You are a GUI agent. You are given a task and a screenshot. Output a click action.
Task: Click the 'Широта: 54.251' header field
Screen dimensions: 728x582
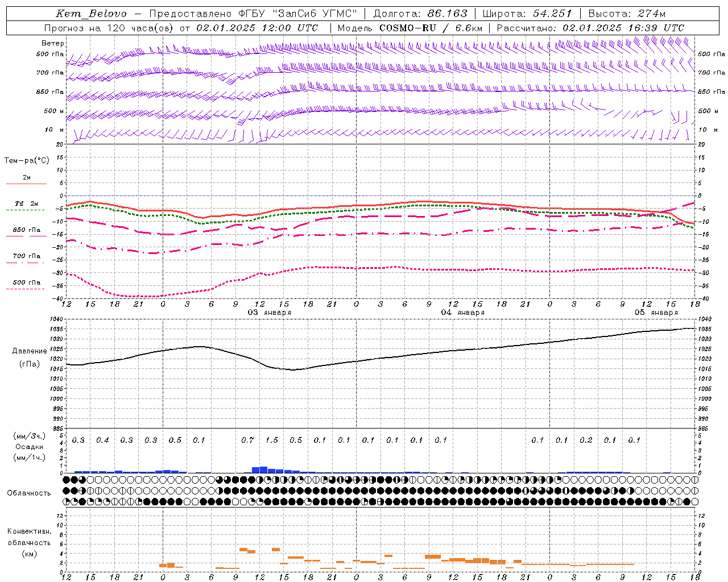click(x=527, y=14)
